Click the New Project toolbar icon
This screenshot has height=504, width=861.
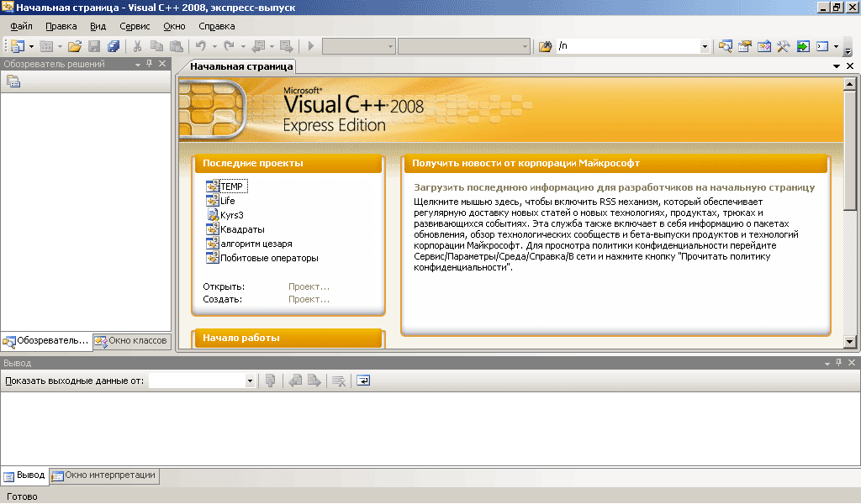[x=18, y=46]
